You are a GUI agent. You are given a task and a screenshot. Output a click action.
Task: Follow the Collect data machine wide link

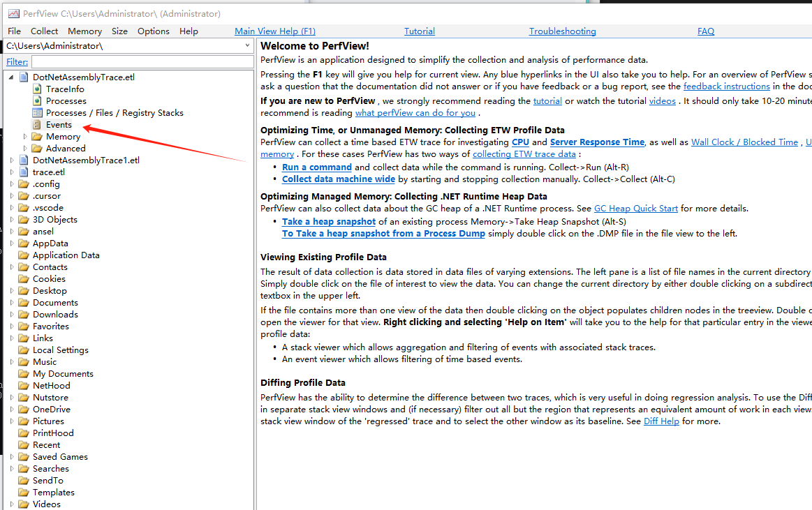pos(339,179)
